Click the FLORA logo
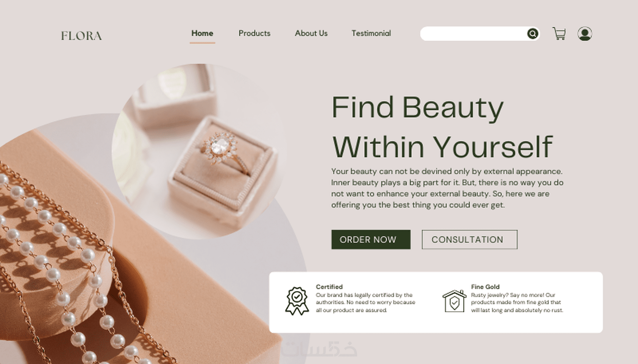The image size is (638, 364). point(81,36)
